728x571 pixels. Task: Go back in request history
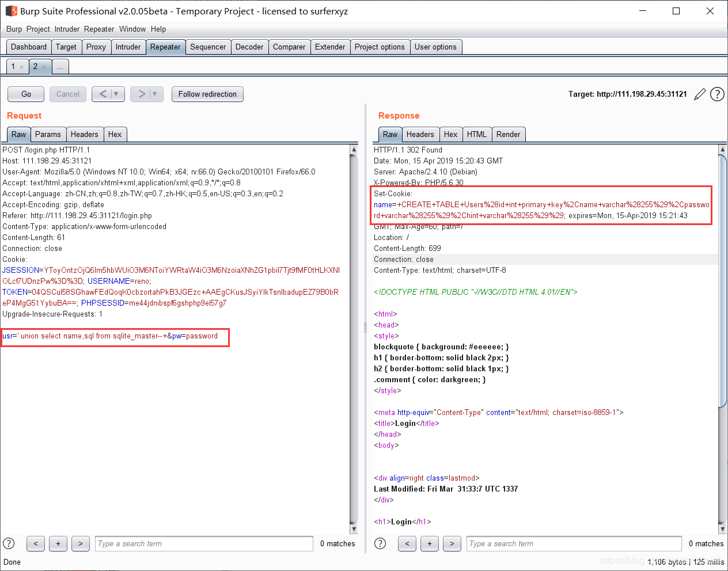(x=103, y=94)
